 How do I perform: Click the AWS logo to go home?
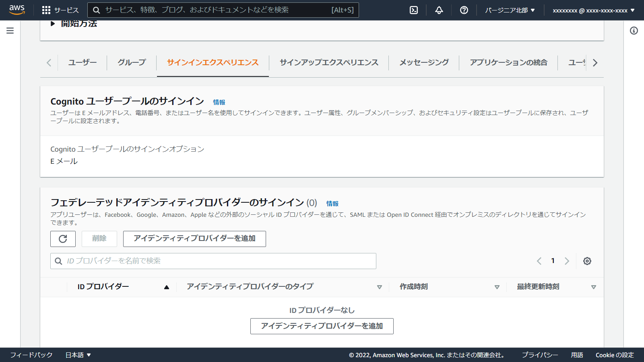pyautogui.click(x=17, y=10)
